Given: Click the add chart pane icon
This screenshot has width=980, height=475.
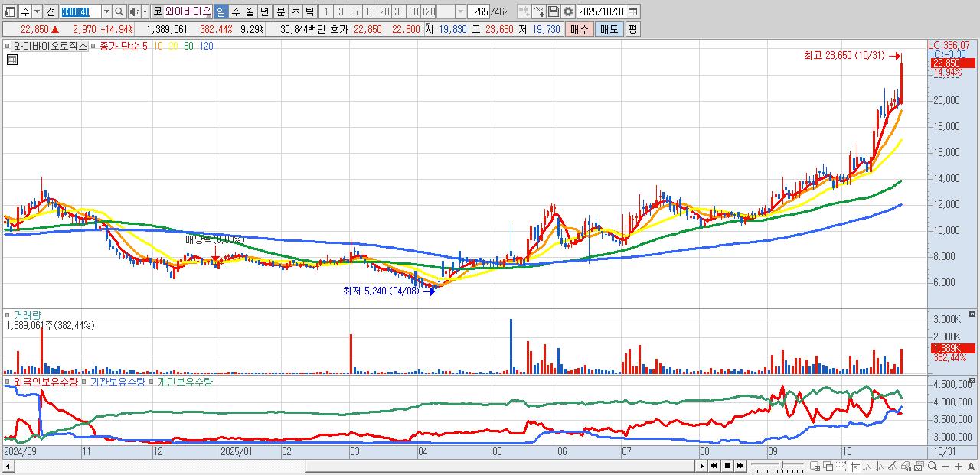Looking at the screenshot, I should pyautogui.click(x=815, y=467).
